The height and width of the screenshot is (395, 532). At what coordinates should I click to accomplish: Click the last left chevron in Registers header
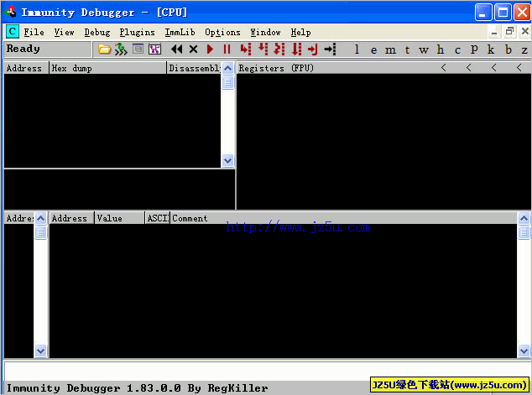(x=519, y=68)
